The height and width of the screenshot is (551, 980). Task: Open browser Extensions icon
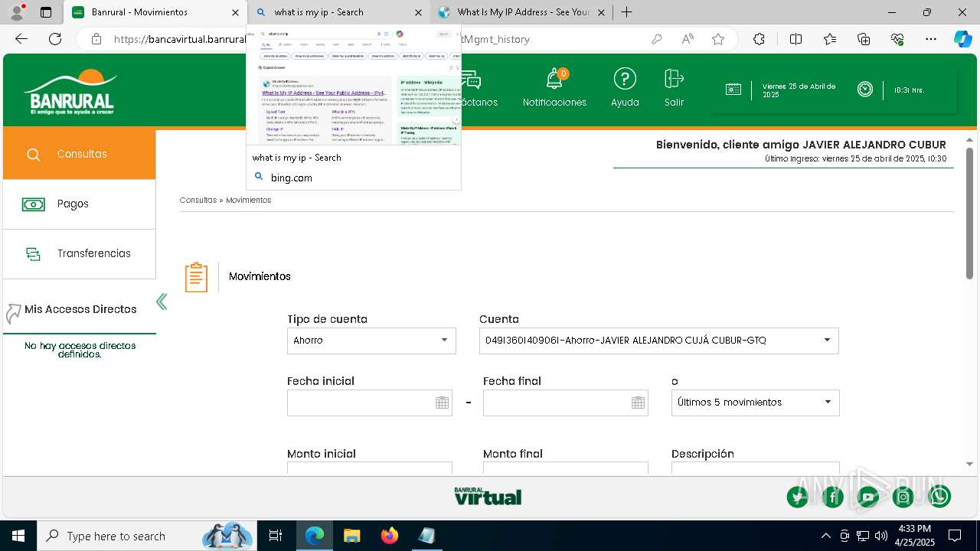tap(759, 39)
